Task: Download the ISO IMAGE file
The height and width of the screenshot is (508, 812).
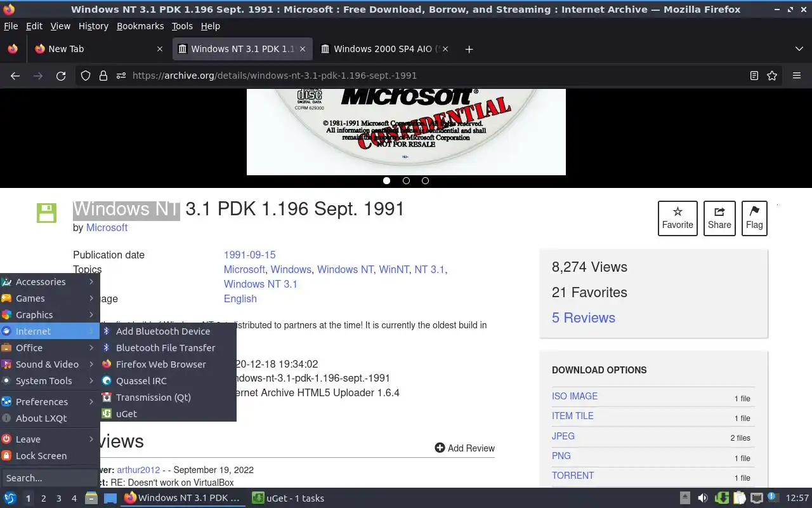Action: point(575,396)
